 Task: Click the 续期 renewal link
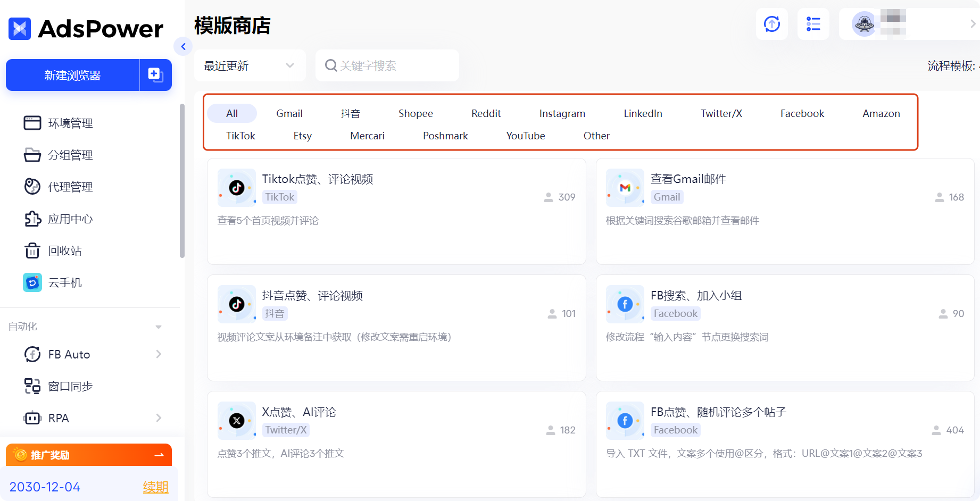155,487
